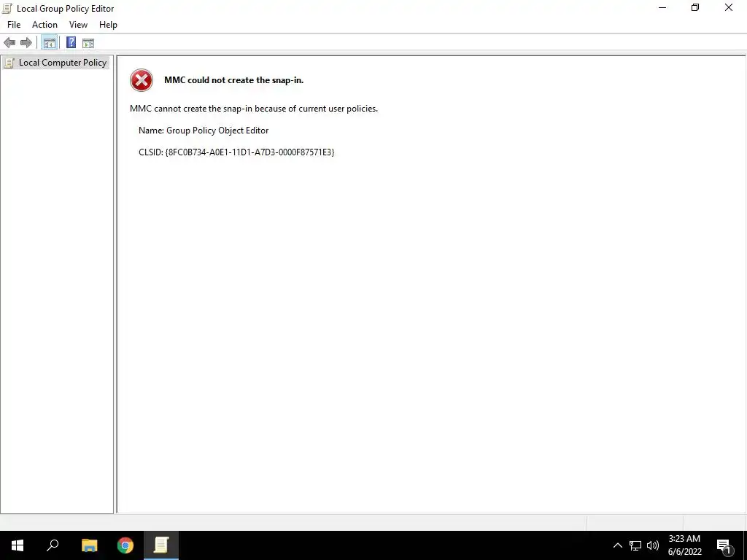Open the Action menu
Image resolution: width=747 pixels, height=560 pixels.
44,25
